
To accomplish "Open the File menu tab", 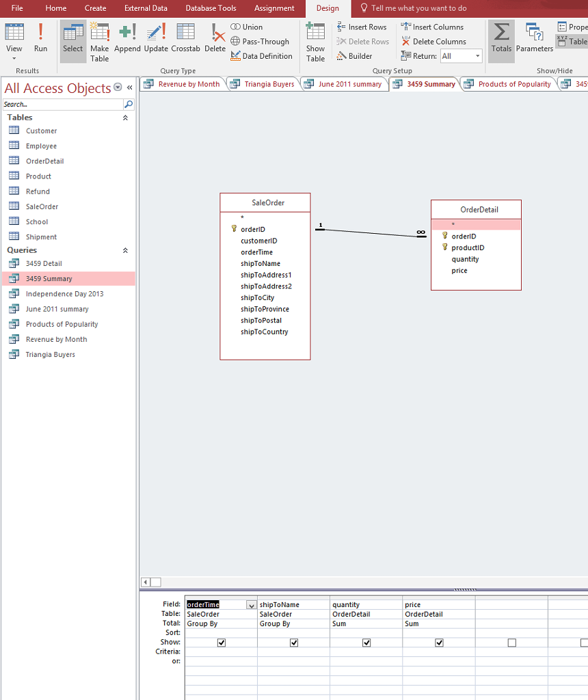I will coord(17,8).
